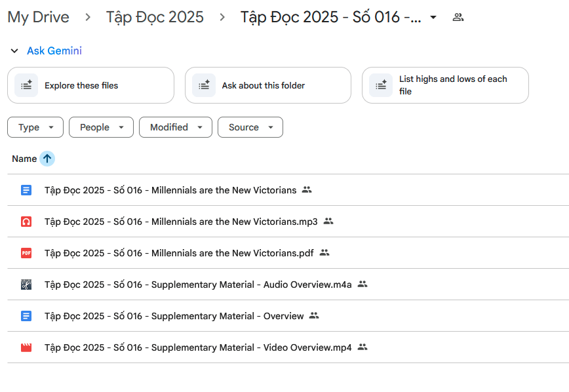Click the red MP3 audio file icon
Viewport: 569px width, 392px height.
(26, 222)
